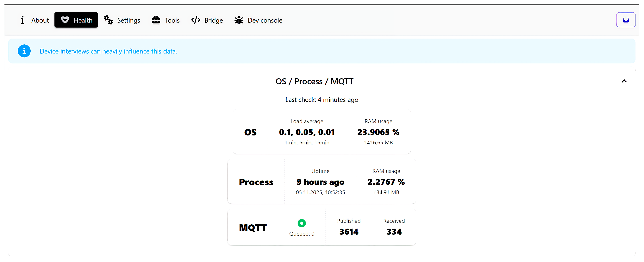Click the Tools toolbox icon
The height and width of the screenshot is (262, 644).
[156, 20]
